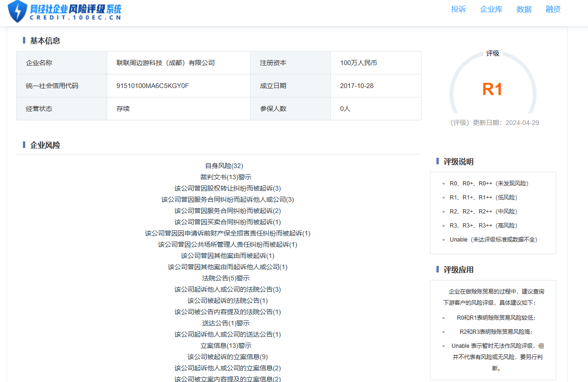Click 该公司被起诉的立案信息(9) item
Screen dimensions: 588x382
(227, 357)
